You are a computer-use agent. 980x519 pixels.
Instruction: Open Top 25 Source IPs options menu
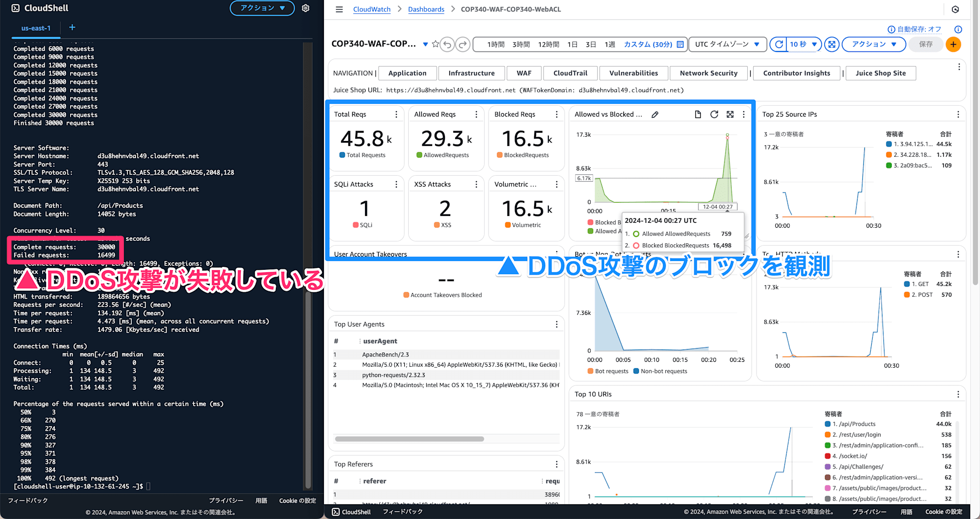[958, 114]
